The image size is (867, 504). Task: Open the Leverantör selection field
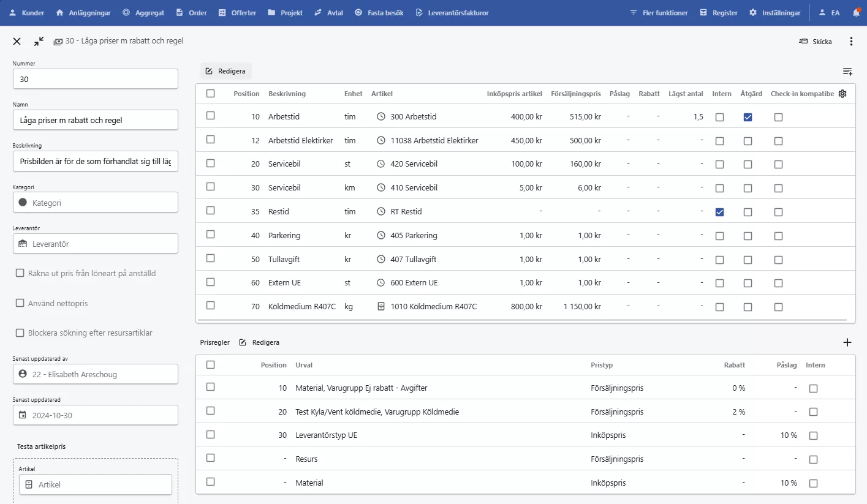[x=95, y=244]
